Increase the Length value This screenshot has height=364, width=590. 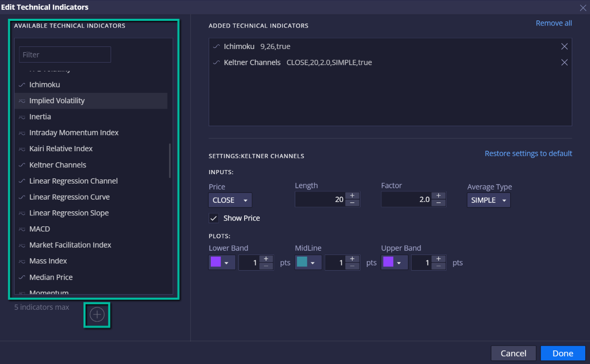pos(352,196)
